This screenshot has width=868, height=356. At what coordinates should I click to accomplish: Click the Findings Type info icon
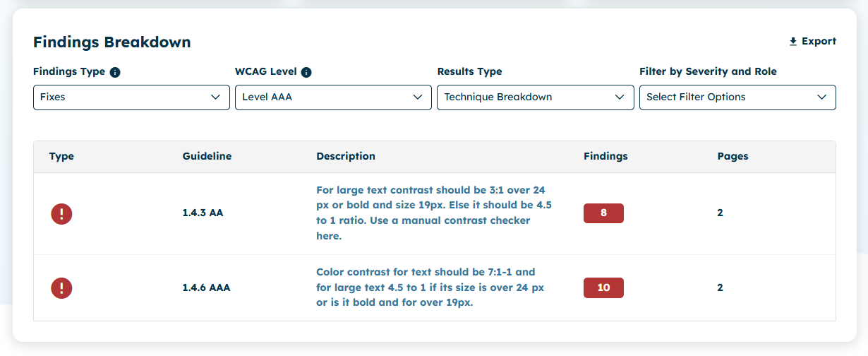coord(115,72)
